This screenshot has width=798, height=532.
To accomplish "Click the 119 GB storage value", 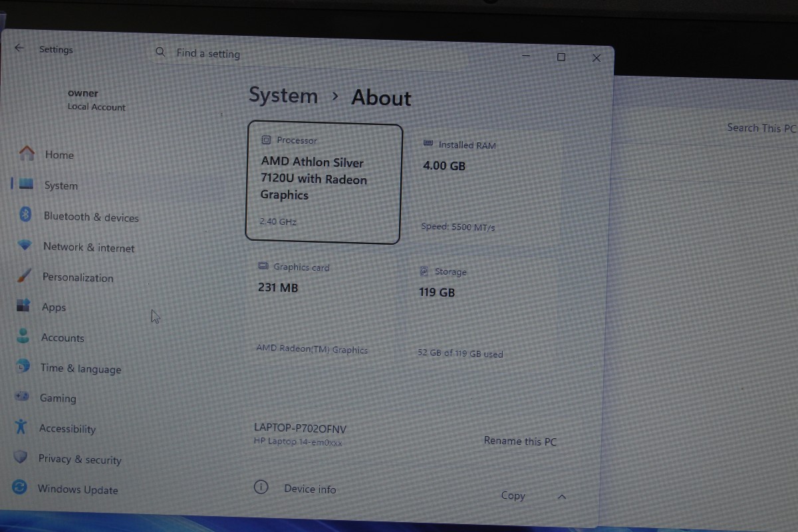I will click(x=437, y=292).
